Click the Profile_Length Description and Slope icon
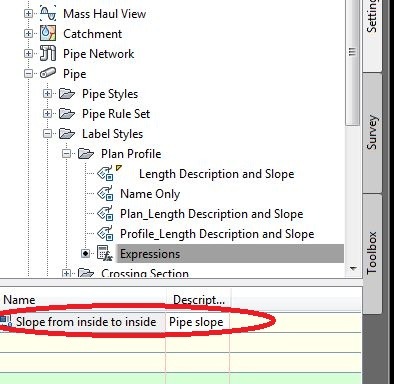 (x=106, y=234)
